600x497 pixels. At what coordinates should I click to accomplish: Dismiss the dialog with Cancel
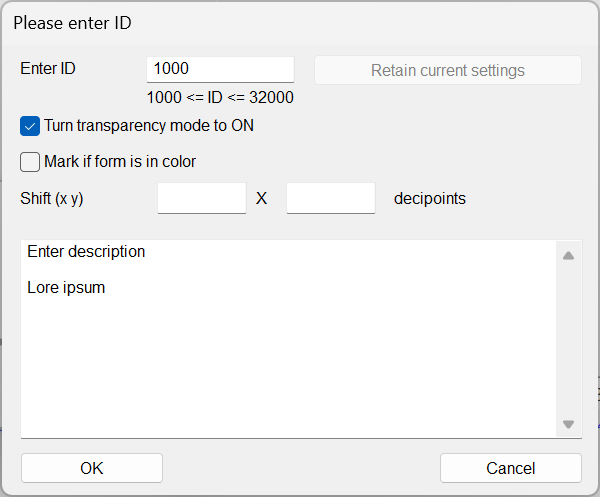click(510, 468)
